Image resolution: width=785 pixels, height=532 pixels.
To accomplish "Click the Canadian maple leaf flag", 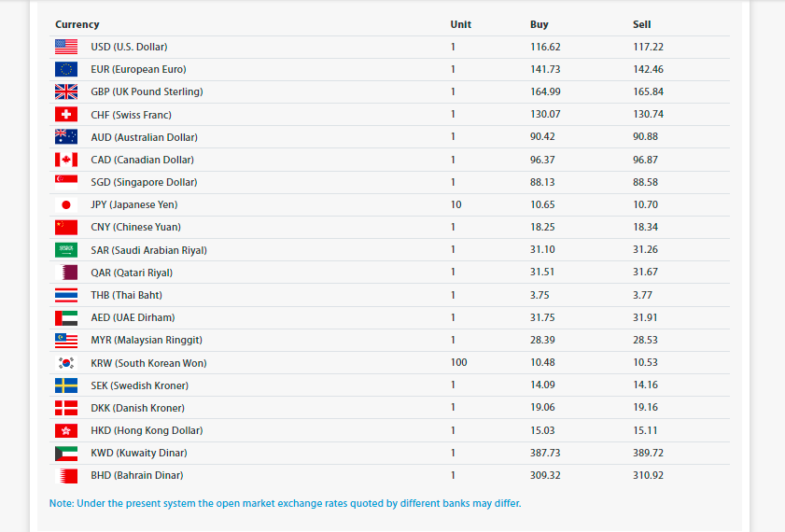I will (66, 160).
